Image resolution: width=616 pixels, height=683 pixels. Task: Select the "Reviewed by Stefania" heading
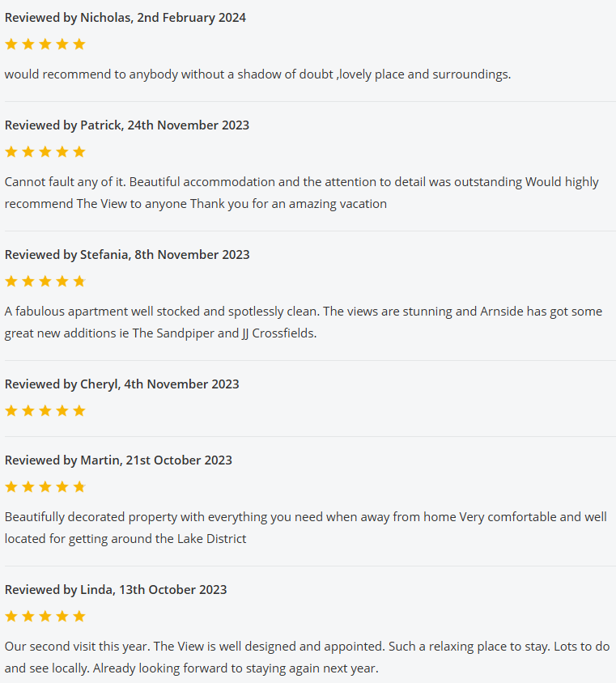coord(127,255)
